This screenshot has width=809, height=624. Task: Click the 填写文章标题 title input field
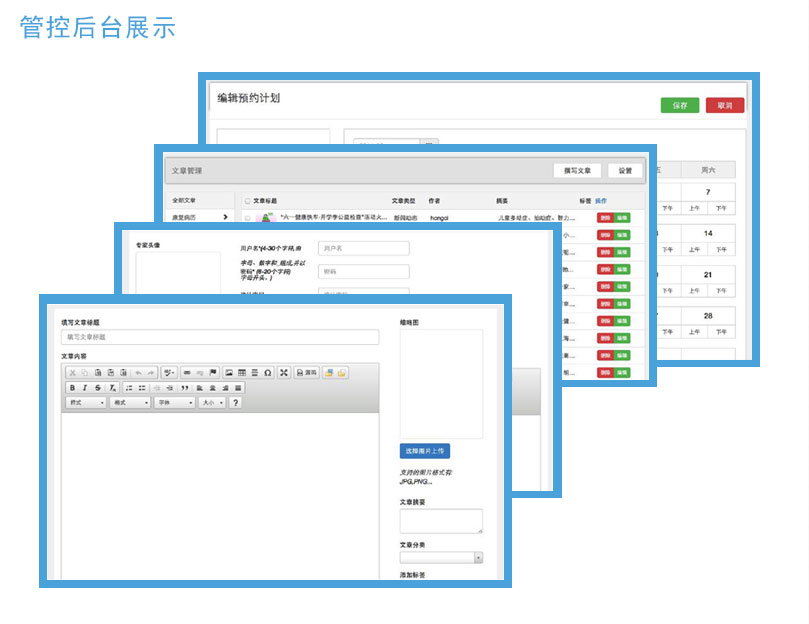point(219,338)
